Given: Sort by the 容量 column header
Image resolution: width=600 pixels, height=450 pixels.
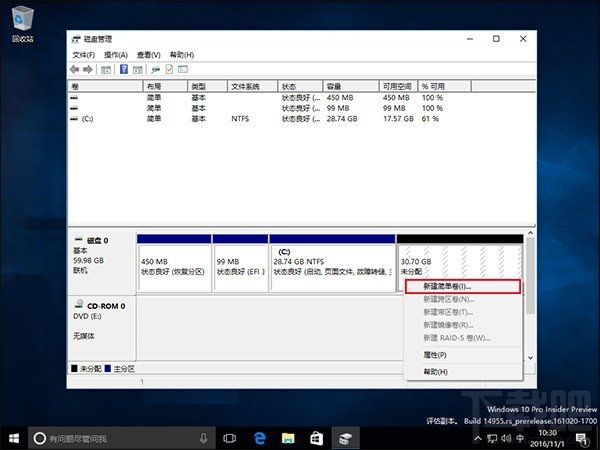Looking at the screenshot, I should [x=351, y=86].
